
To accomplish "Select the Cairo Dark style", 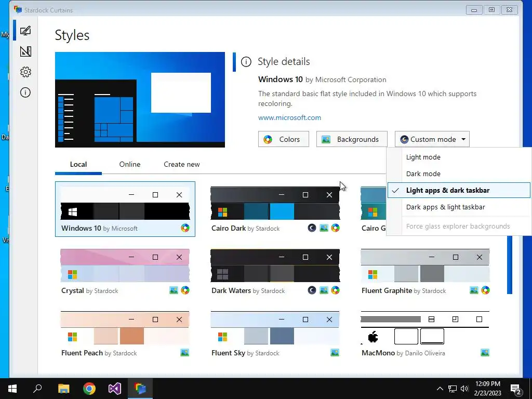I will click(x=275, y=209).
